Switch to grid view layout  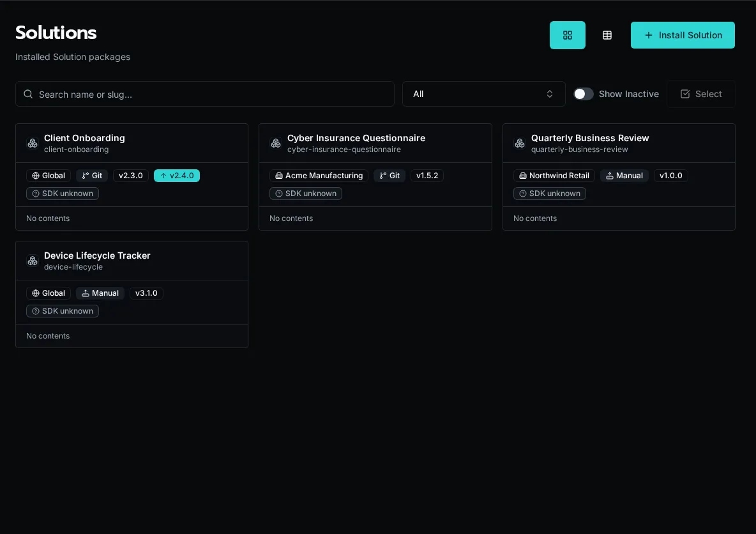click(568, 35)
